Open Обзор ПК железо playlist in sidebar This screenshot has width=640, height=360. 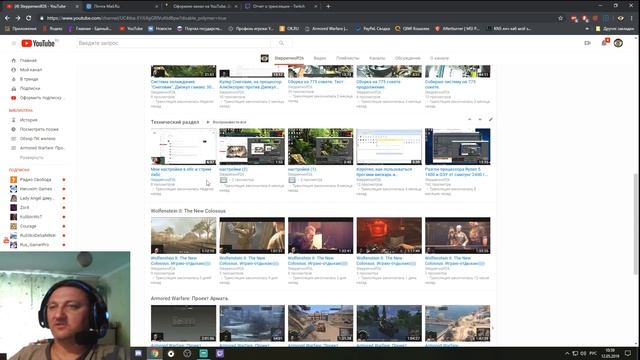[37, 139]
